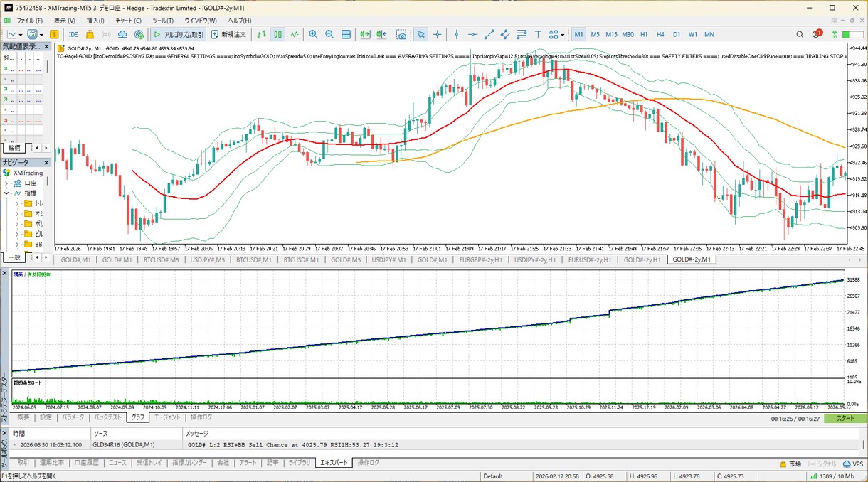The width and height of the screenshot is (868, 482).
Task: Select the trendline drawing tool
Action: coord(489,34)
